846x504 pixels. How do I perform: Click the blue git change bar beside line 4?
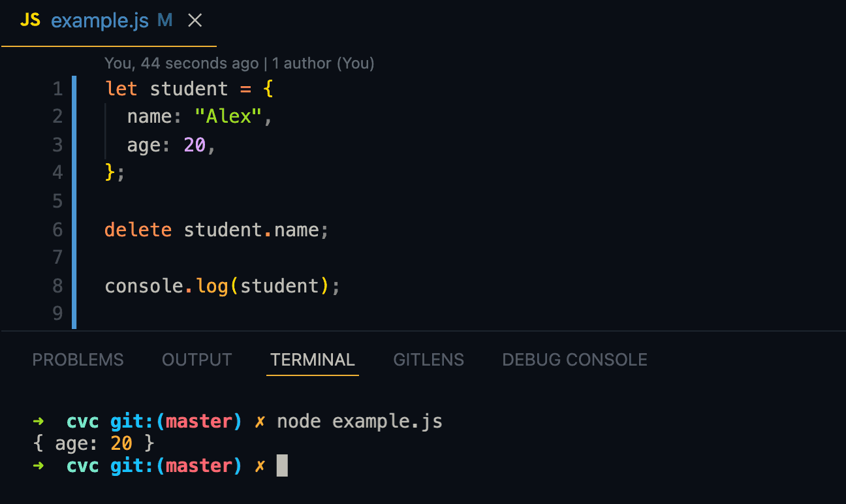[x=74, y=173]
